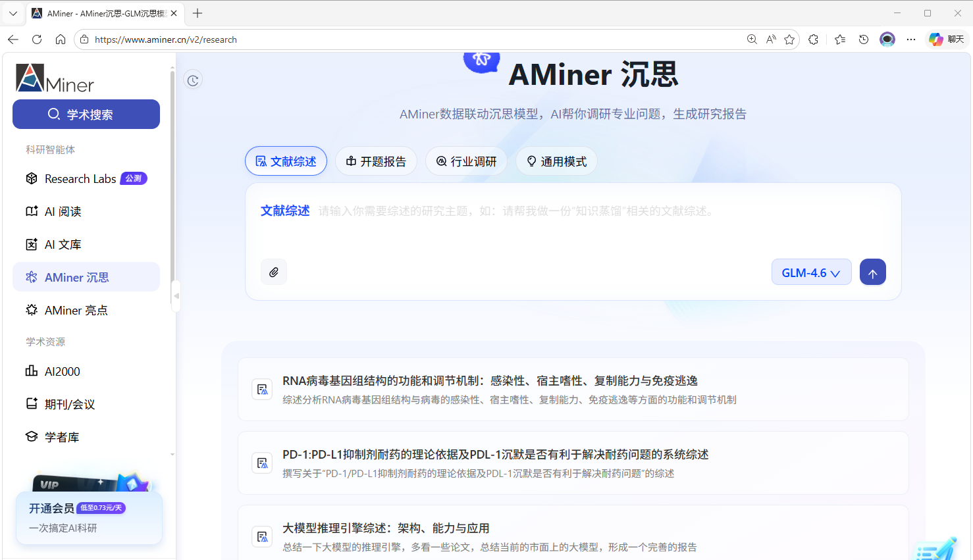Open the 大模型推理引擎综述 example card
Viewport: 973px width, 560px height.
click(x=573, y=533)
